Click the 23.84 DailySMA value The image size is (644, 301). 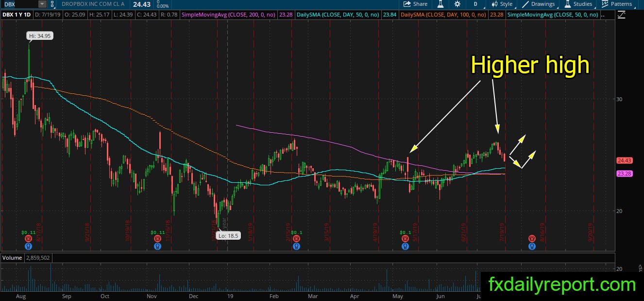pos(390,15)
